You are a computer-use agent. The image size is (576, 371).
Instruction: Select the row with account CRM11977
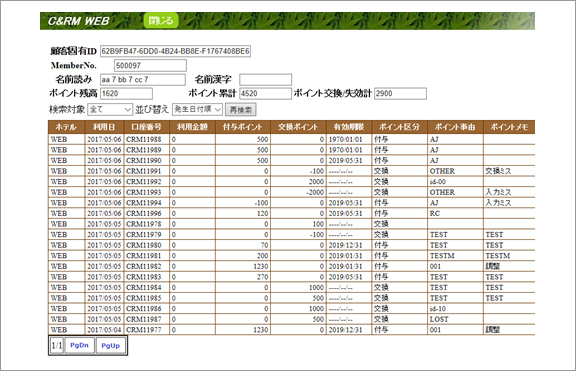coord(291,330)
